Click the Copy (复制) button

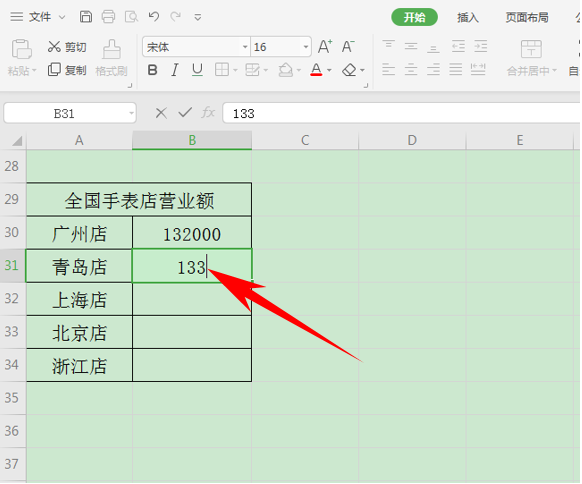coord(67,70)
